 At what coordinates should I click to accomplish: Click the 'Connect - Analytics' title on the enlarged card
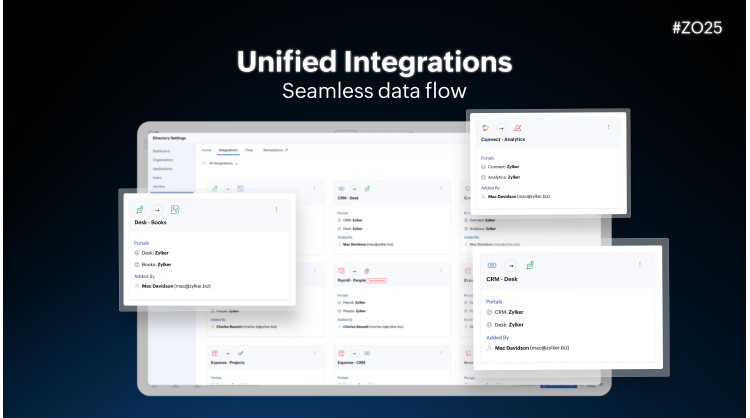pos(503,139)
